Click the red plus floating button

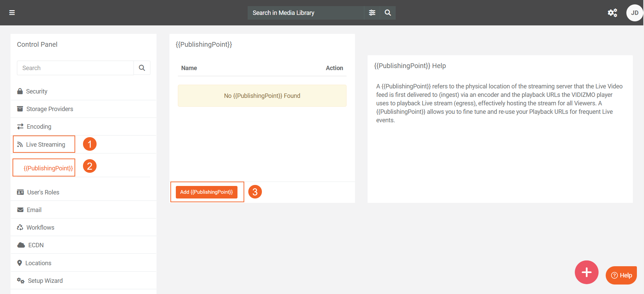point(586,272)
